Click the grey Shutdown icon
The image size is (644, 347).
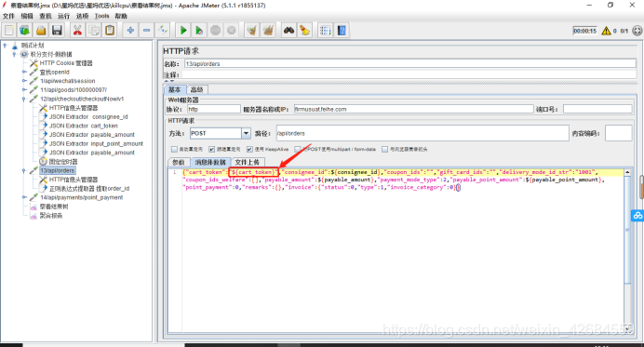pos(231,31)
